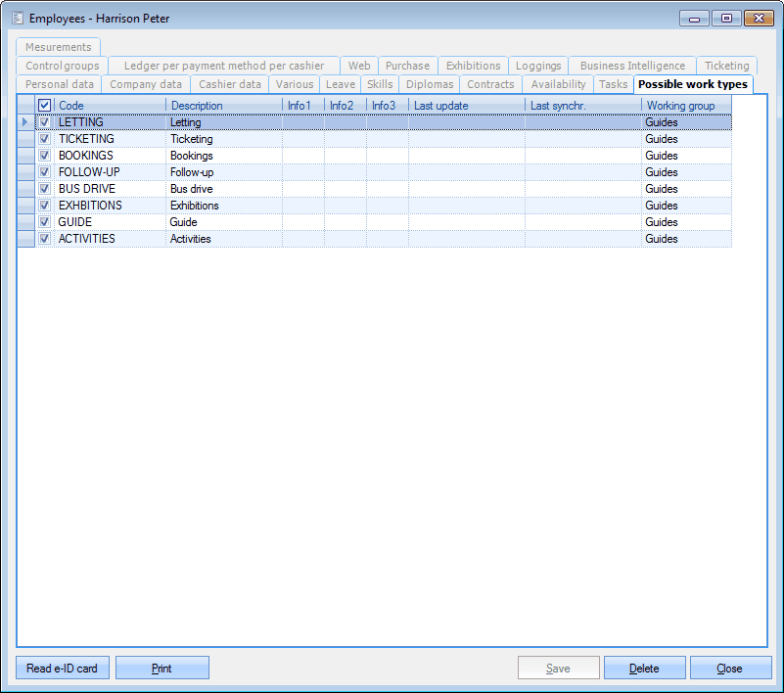
Task: Select the Availability tab
Action: tap(557, 84)
